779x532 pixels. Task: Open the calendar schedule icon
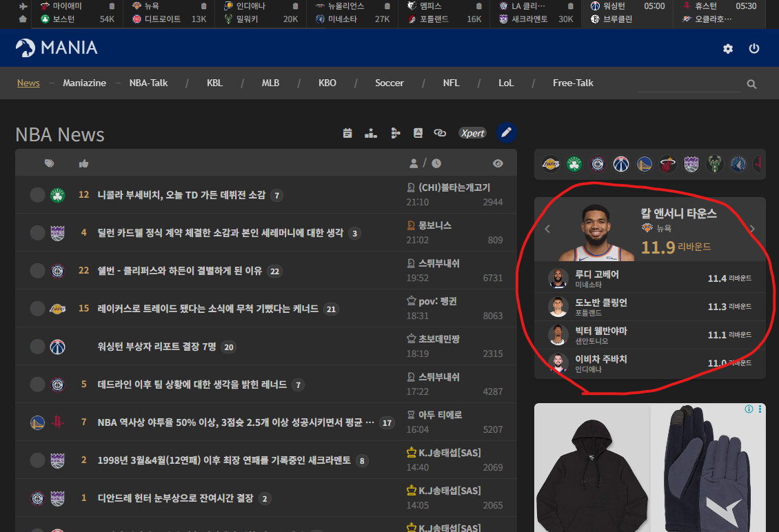coord(347,133)
